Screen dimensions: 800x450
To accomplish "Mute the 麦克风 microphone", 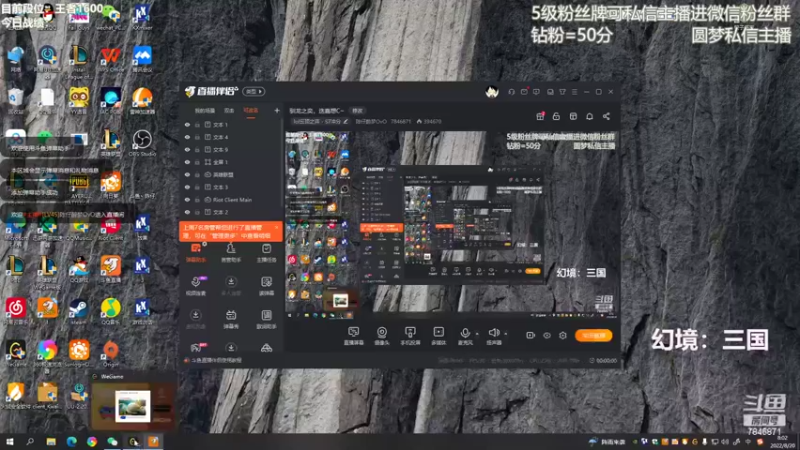I will [x=465, y=336].
